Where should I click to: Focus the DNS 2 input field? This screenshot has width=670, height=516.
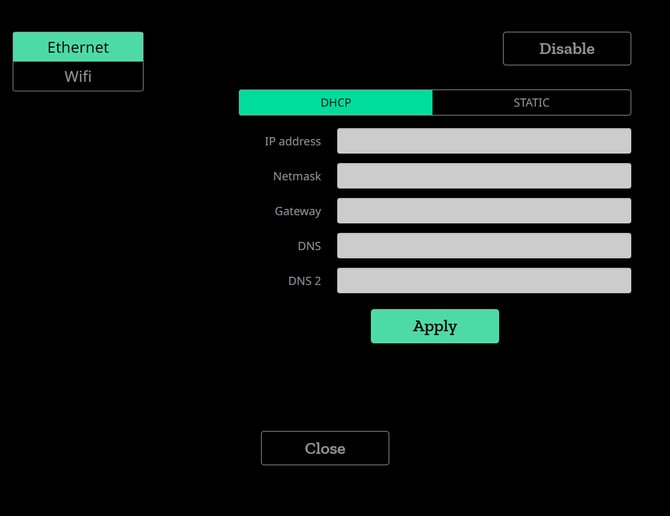click(483, 281)
